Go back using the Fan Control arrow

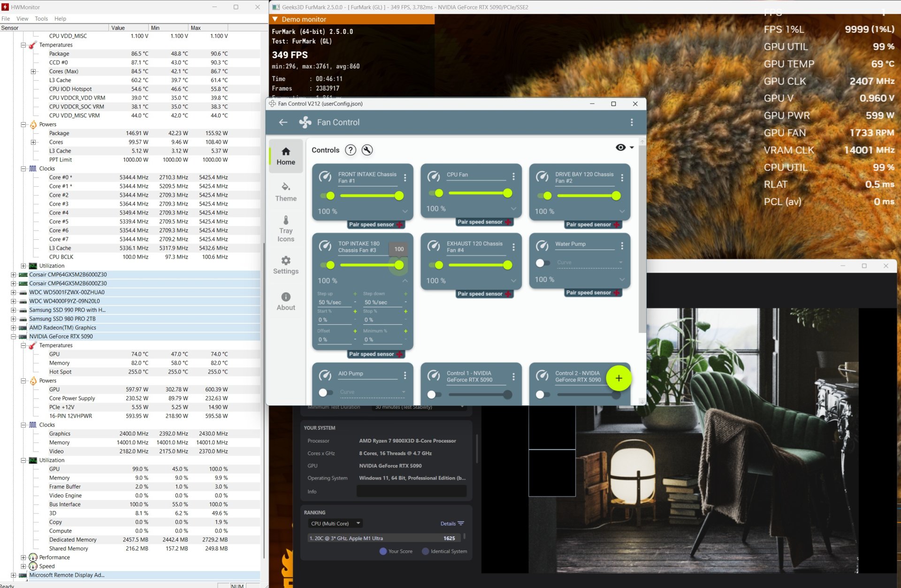click(283, 122)
